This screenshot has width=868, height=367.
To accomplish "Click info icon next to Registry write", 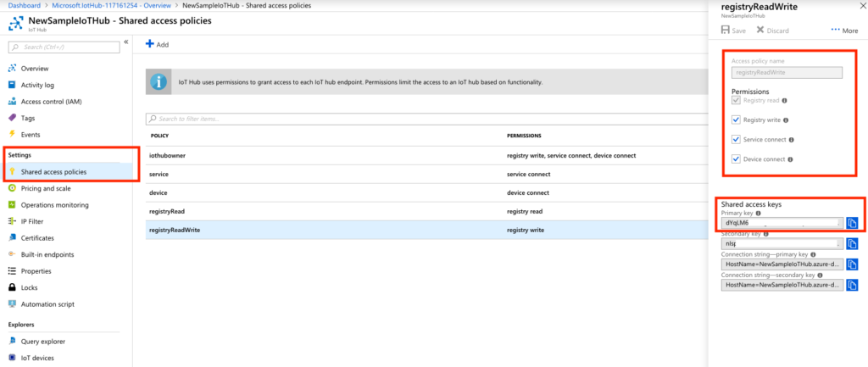I will point(786,120).
